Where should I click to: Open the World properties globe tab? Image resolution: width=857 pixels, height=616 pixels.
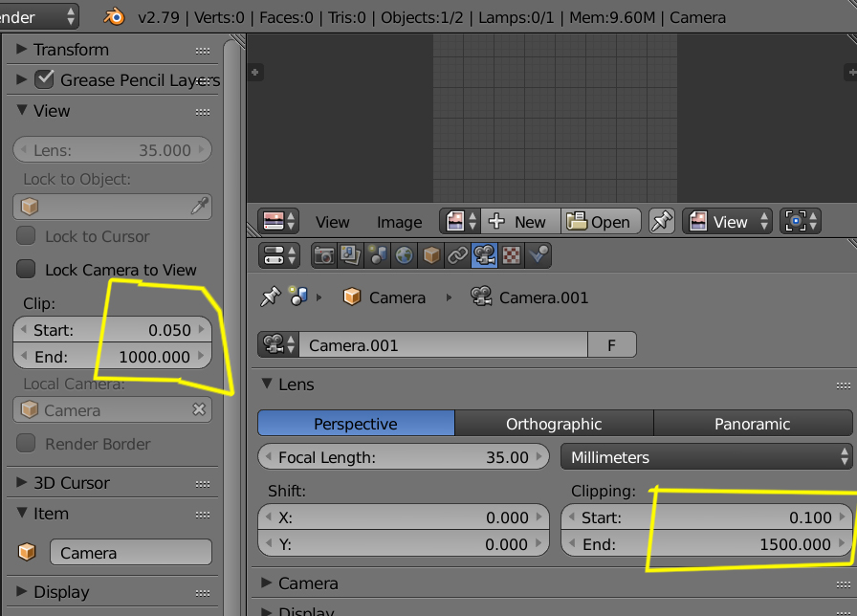tap(404, 255)
